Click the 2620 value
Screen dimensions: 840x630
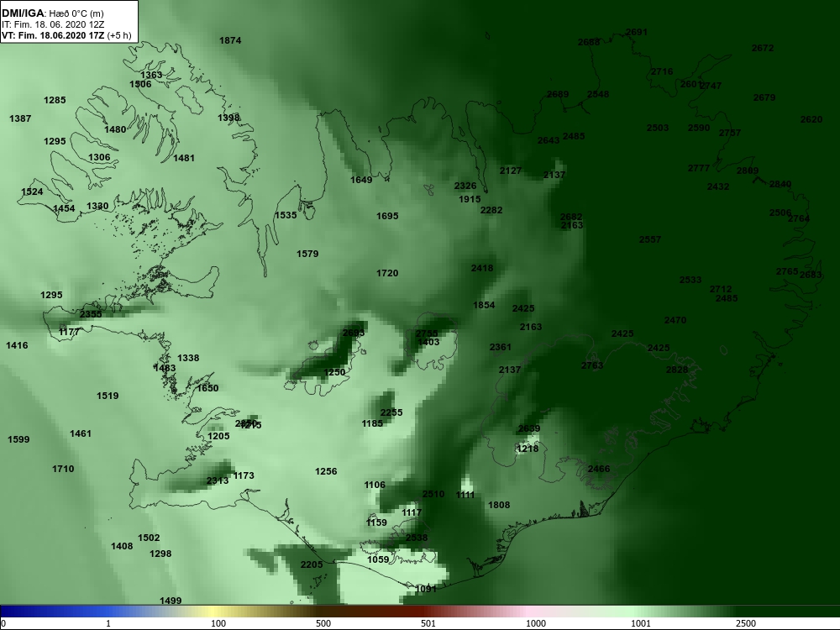tap(811, 119)
